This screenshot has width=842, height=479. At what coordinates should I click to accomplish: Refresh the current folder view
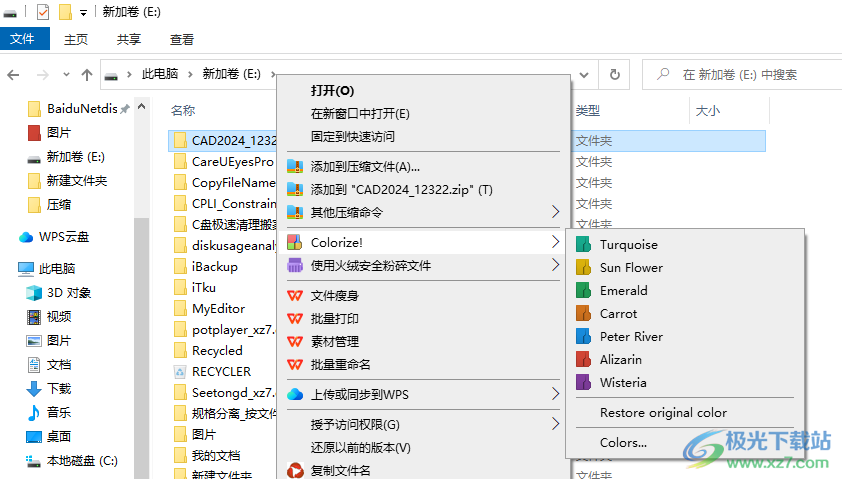pyautogui.click(x=615, y=74)
